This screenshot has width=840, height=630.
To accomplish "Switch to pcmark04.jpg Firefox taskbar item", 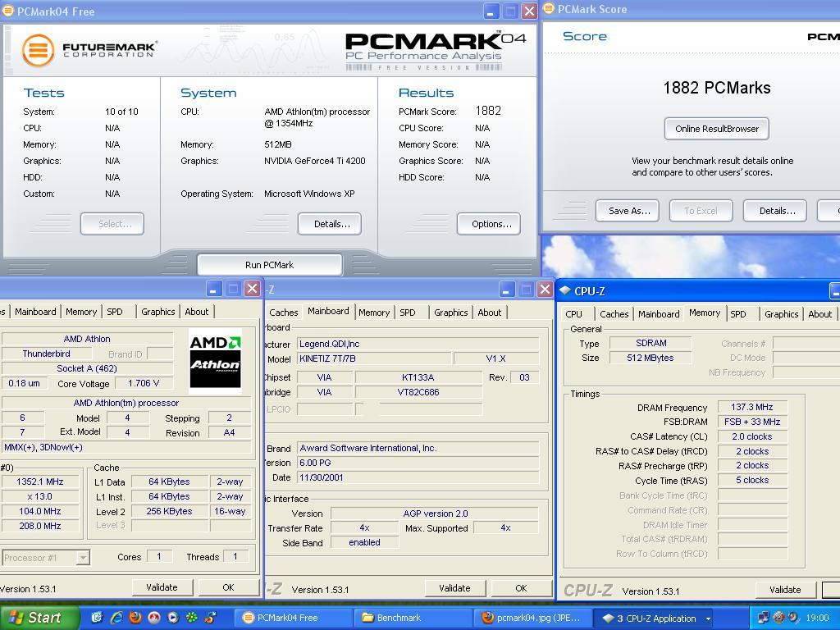I will click(x=533, y=619).
